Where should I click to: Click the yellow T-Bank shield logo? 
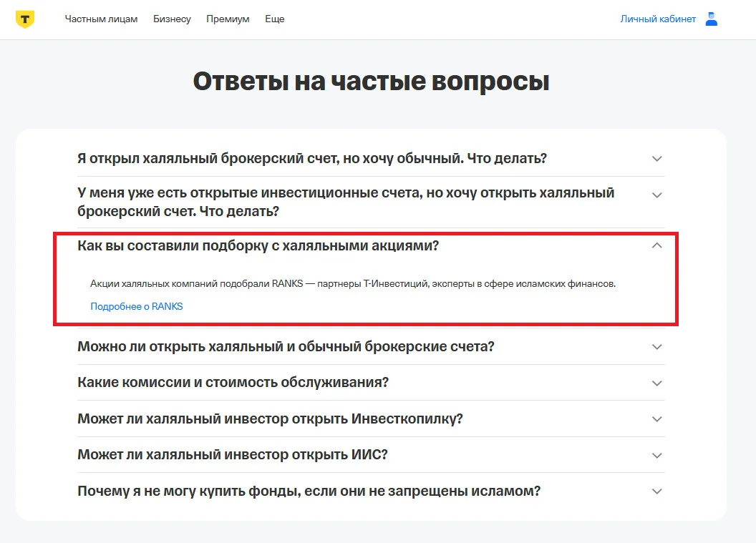point(24,19)
